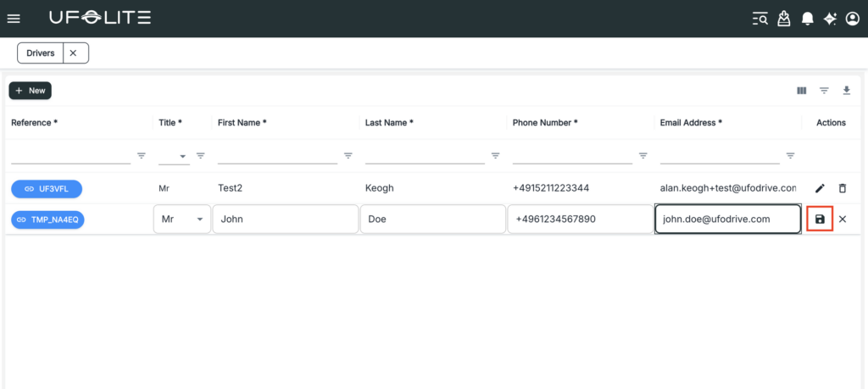Click the search list icon in header
868x389 pixels.
click(760, 19)
